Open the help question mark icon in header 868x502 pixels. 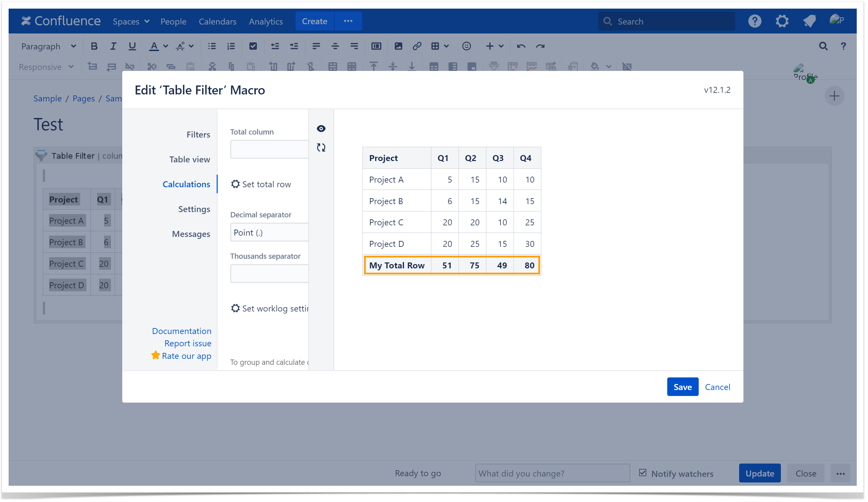click(754, 21)
